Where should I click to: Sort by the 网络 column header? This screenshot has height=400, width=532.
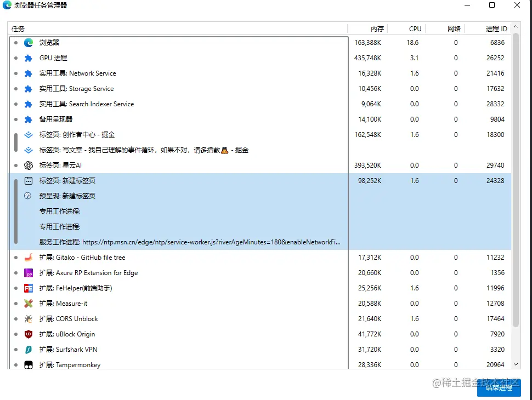point(445,29)
